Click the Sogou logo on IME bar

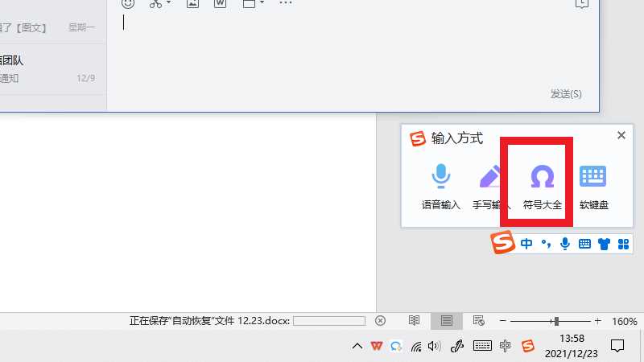(x=502, y=242)
